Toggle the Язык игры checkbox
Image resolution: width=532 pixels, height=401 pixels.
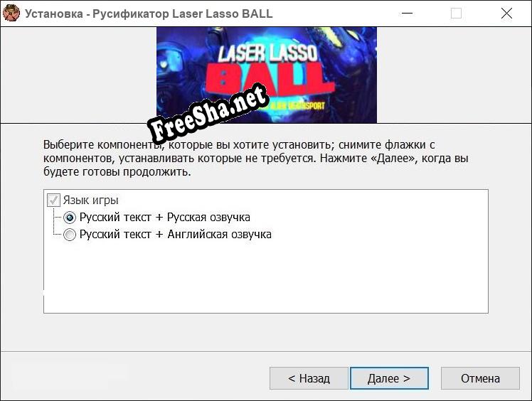[53, 200]
